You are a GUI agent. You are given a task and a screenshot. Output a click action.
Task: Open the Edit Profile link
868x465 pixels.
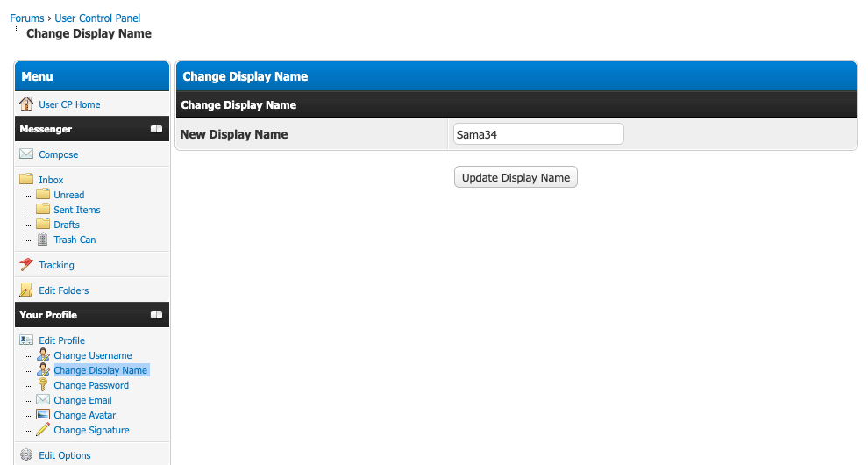click(62, 340)
